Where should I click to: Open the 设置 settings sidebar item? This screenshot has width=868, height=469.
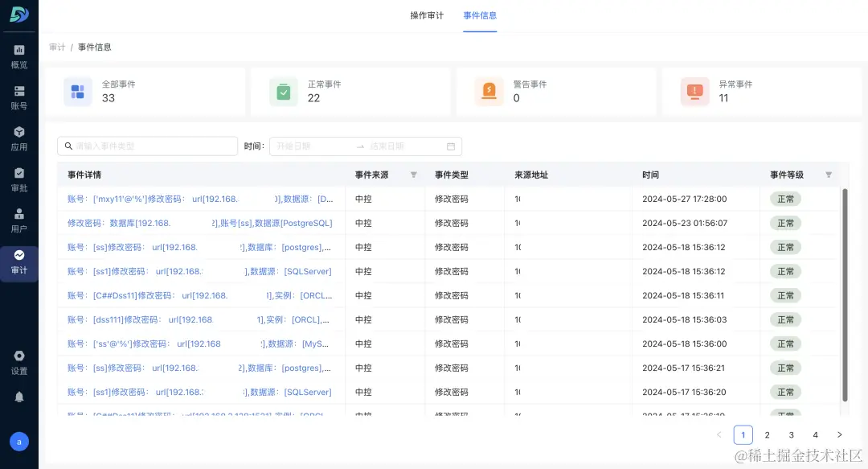pos(18,363)
